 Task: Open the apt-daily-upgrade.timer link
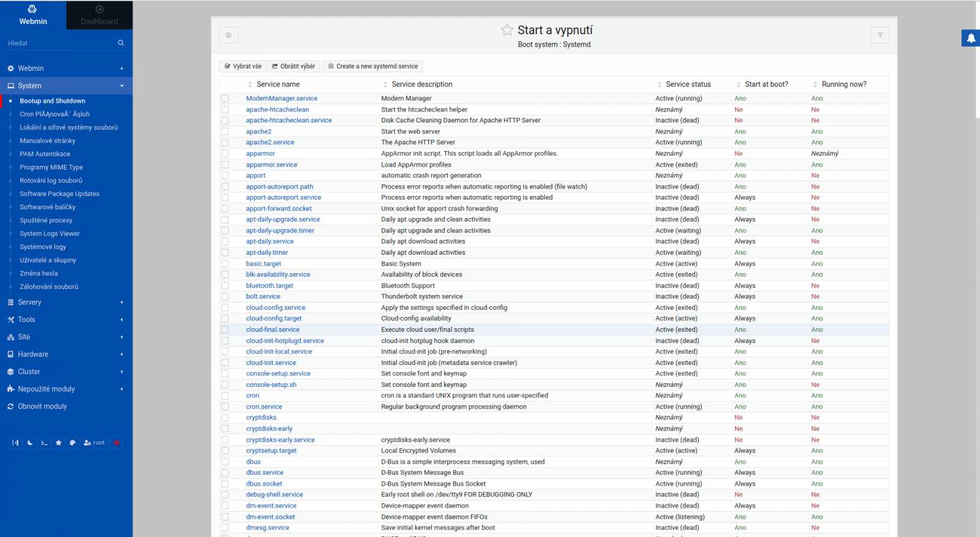[280, 231]
